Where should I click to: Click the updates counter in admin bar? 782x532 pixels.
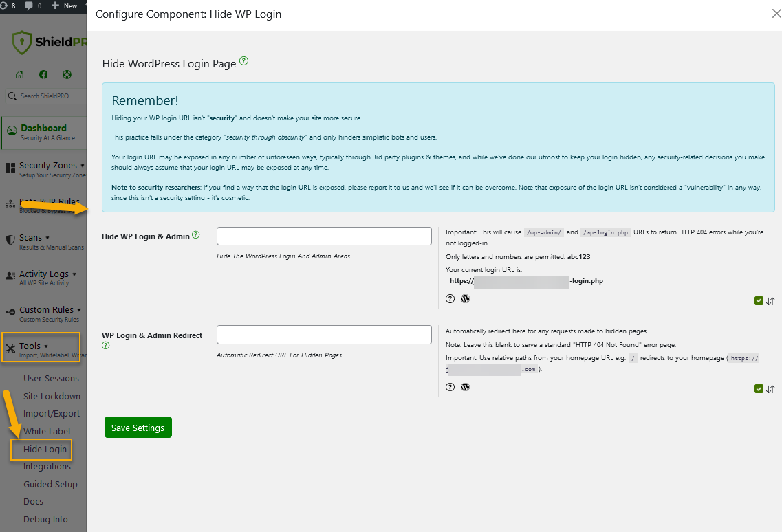[8, 6]
